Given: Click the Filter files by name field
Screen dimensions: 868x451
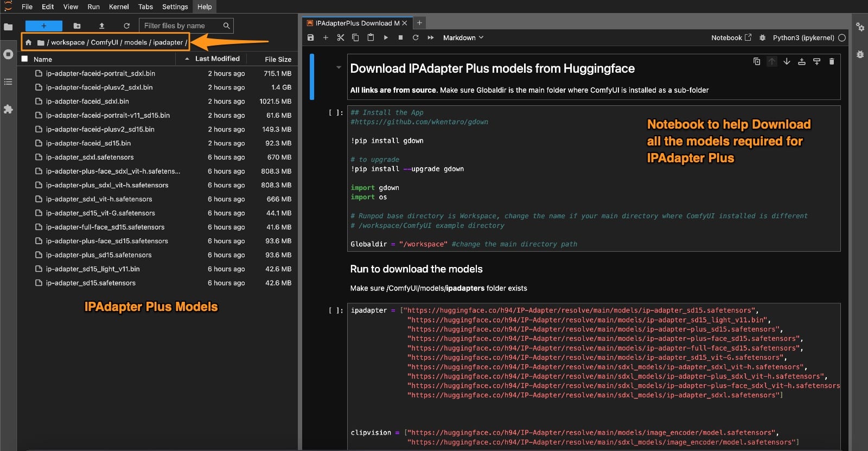Looking at the screenshot, I should point(187,26).
